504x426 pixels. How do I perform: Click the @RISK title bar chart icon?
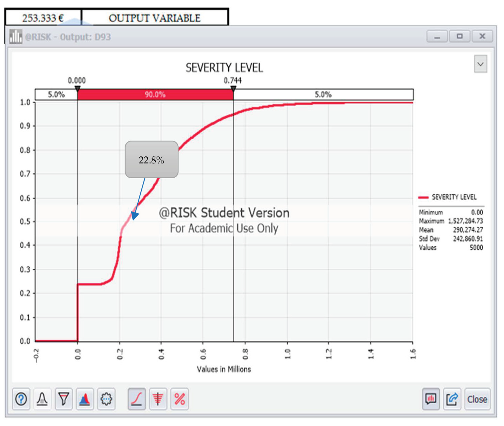coord(16,37)
